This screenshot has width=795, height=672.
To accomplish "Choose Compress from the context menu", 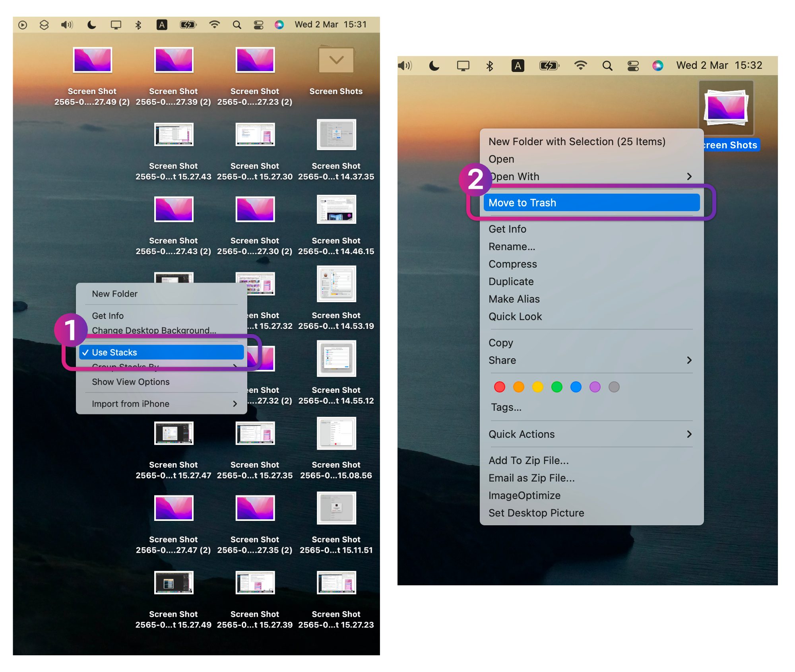I will (x=513, y=264).
